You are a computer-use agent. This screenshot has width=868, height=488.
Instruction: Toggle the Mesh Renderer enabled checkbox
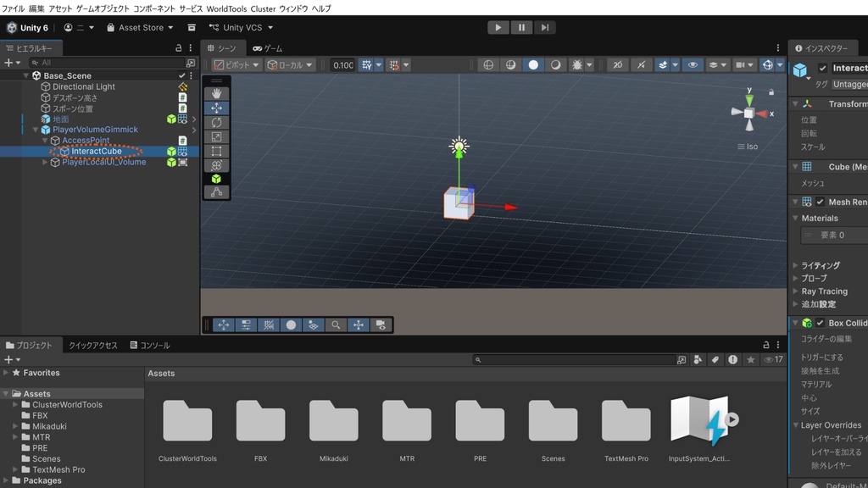821,202
